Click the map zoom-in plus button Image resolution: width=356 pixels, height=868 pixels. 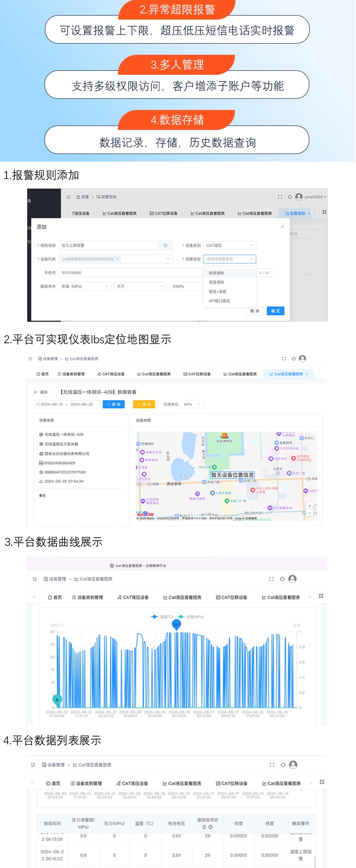[x=310, y=506]
